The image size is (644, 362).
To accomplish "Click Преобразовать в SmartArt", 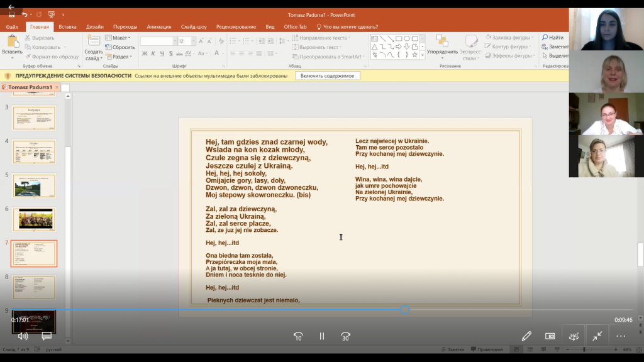I will pyautogui.click(x=328, y=57).
